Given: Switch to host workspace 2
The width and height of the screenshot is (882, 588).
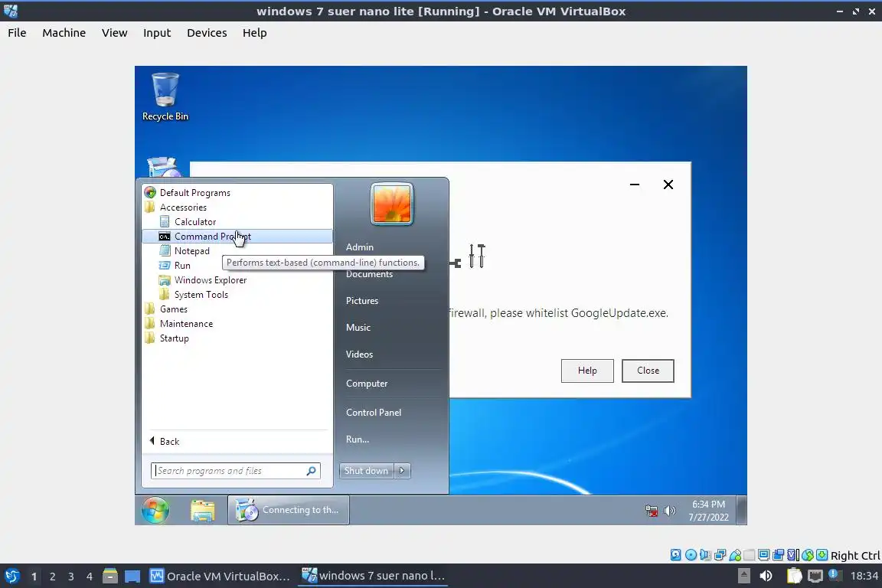Looking at the screenshot, I should click(x=52, y=577).
